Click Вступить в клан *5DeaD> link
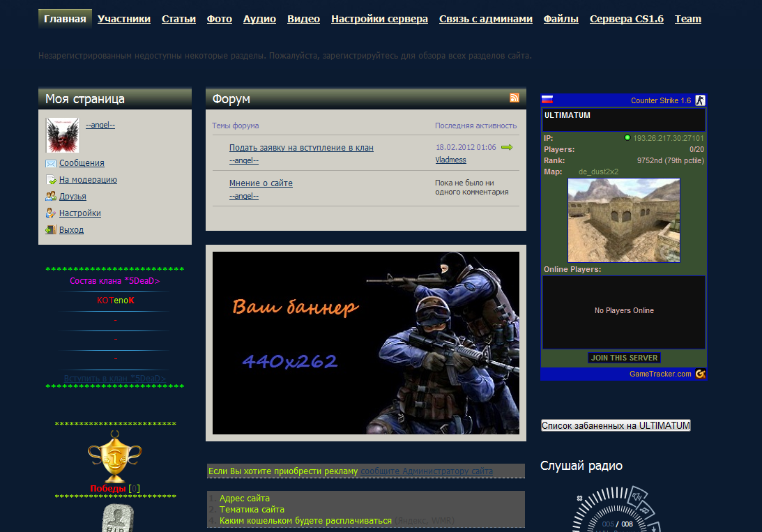Screen dimensions: 762x532 coord(115,378)
